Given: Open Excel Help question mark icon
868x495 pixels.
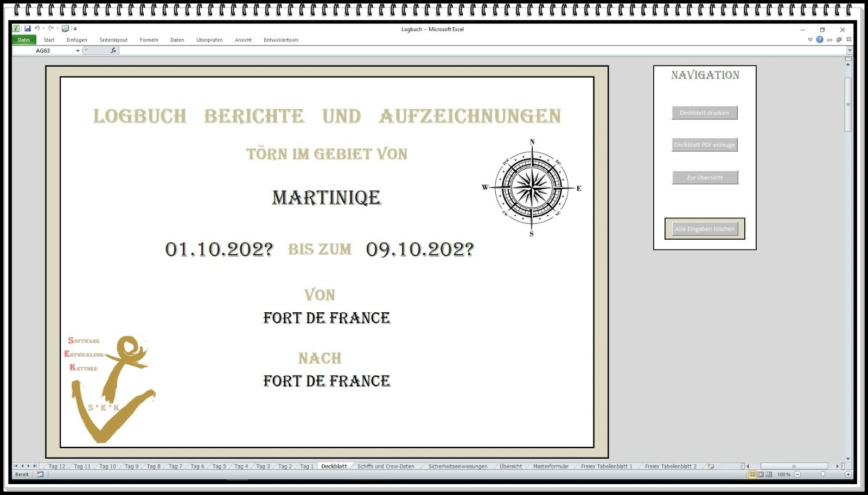Looking at the screenshot, I should [820, 40].
